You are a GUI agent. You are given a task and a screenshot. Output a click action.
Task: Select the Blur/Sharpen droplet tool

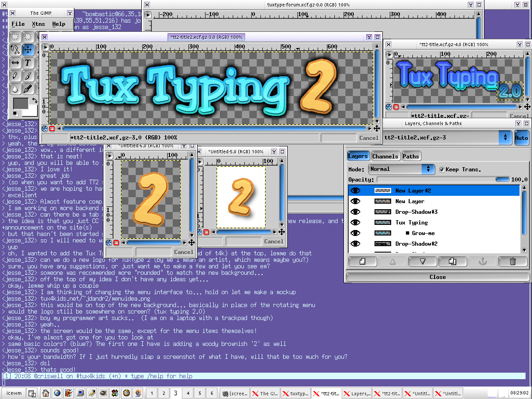point(15,89)
